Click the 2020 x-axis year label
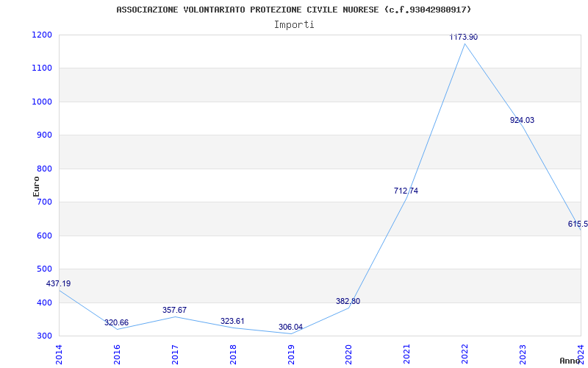The image size is (588, 368). 348,354
